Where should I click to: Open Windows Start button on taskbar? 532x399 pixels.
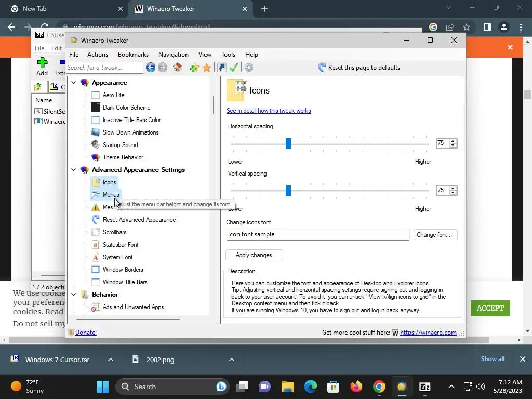[x=102, y=387]
